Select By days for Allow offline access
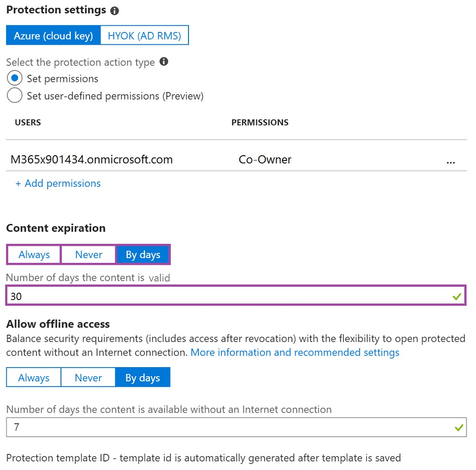Image resolution: width=476 pixels, height=470 pixels. (143, 377)
